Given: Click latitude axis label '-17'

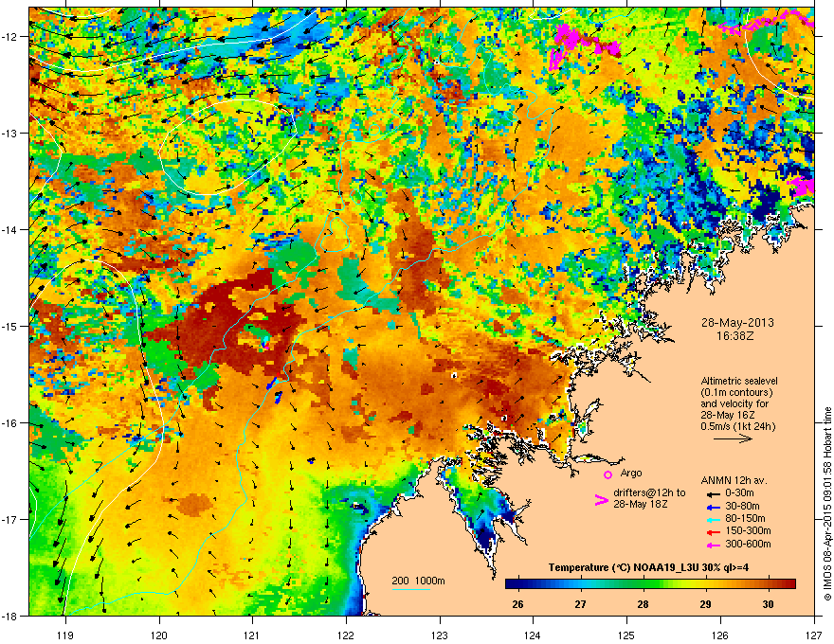Looking at the screenshot, I should tap(10, 519).
